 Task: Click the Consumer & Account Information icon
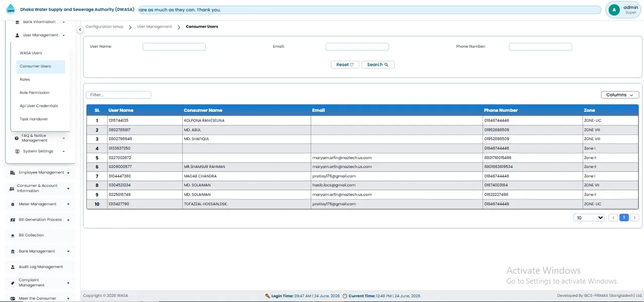[12, 188]
